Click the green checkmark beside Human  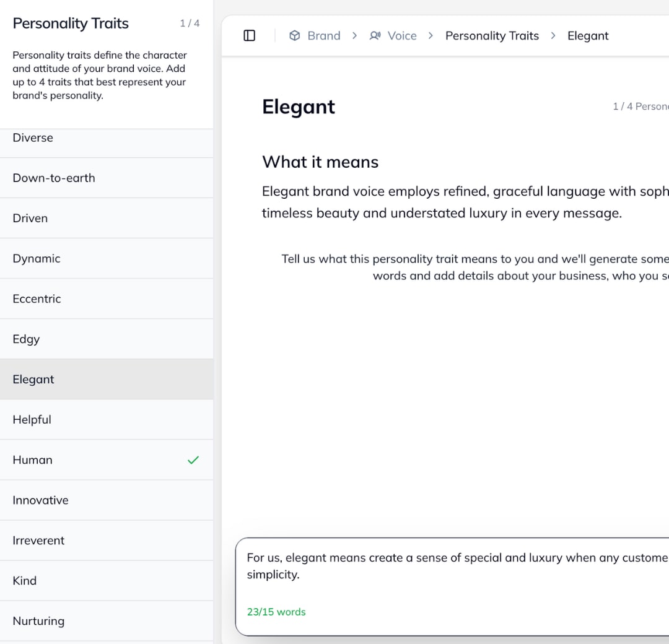point(193,460)
